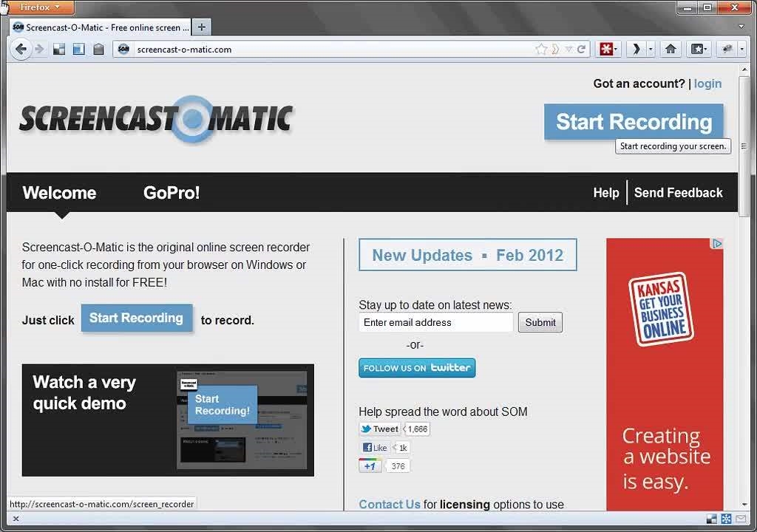Expand the dropdown beside the black chevron button
Image resolution: width=757 pixels, height=532 pixels.
point(651,49)
